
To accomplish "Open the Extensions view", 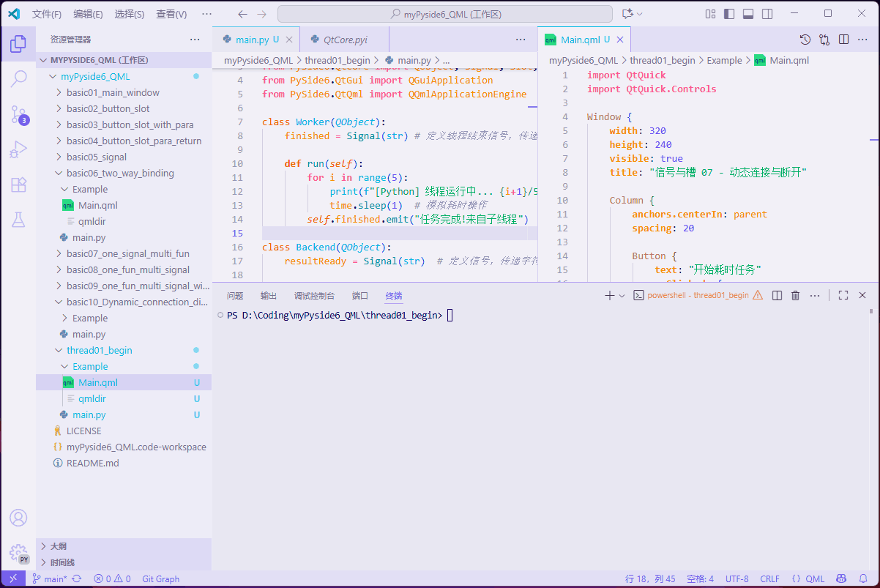I will pyautogui.click(x=18, y=185).
